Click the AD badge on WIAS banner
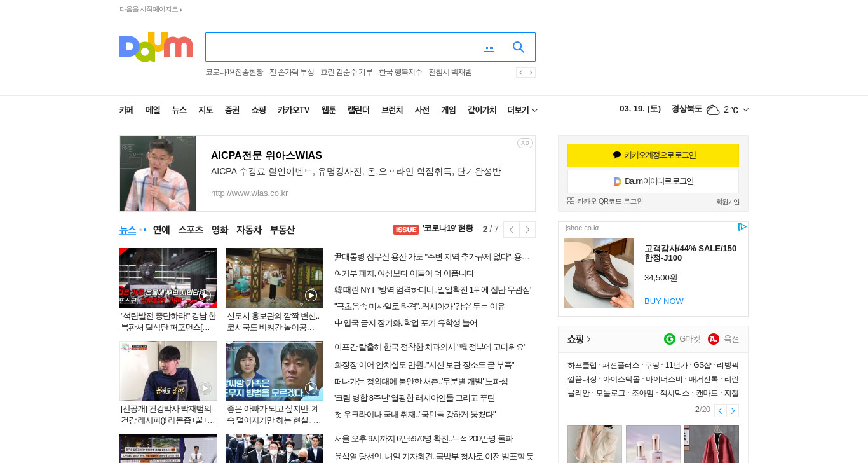Viewport: 868px width, 463px height. point(525,143)
